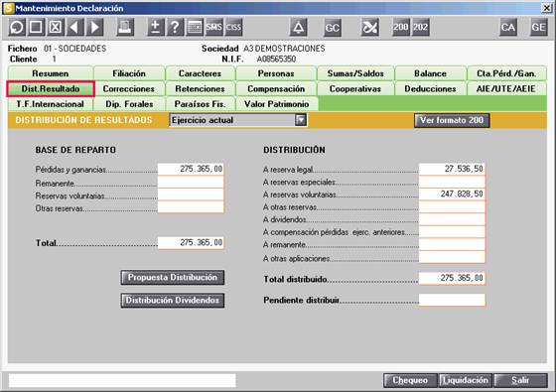Open the help question mark icon
Screen dimensions: 556x392
(175, 28)
